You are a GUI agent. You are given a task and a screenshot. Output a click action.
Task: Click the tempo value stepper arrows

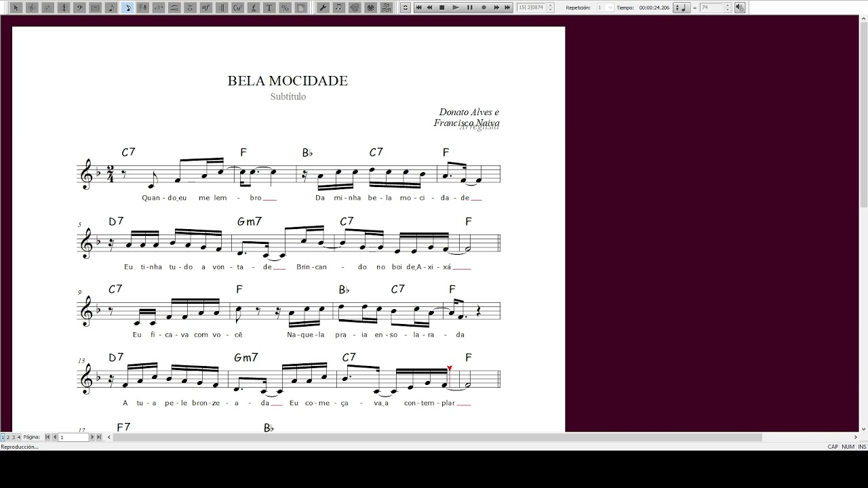tap(728, 7)
